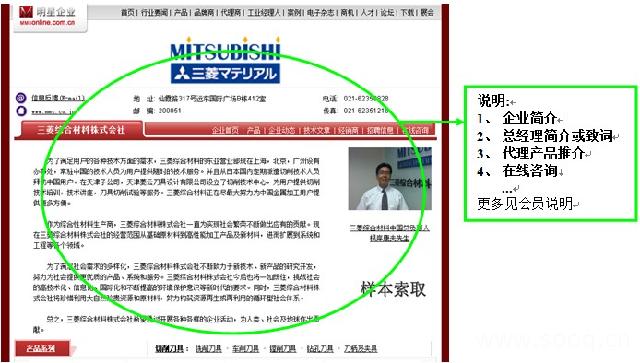Viewport: 640px width, 363px height.
Task: Click the MITSUBISHI logo banner
Action: coord(225,50)
